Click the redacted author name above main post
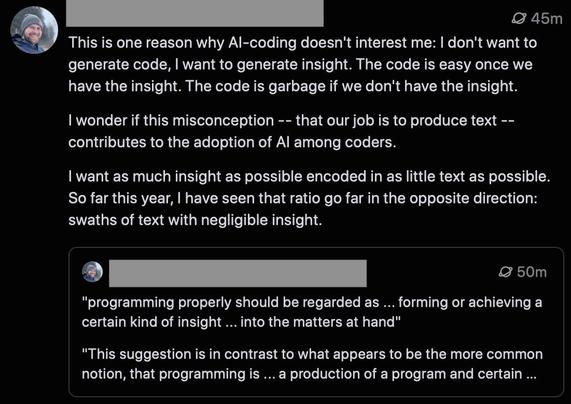Screen dimensions: 571x404 click(194, 13)
